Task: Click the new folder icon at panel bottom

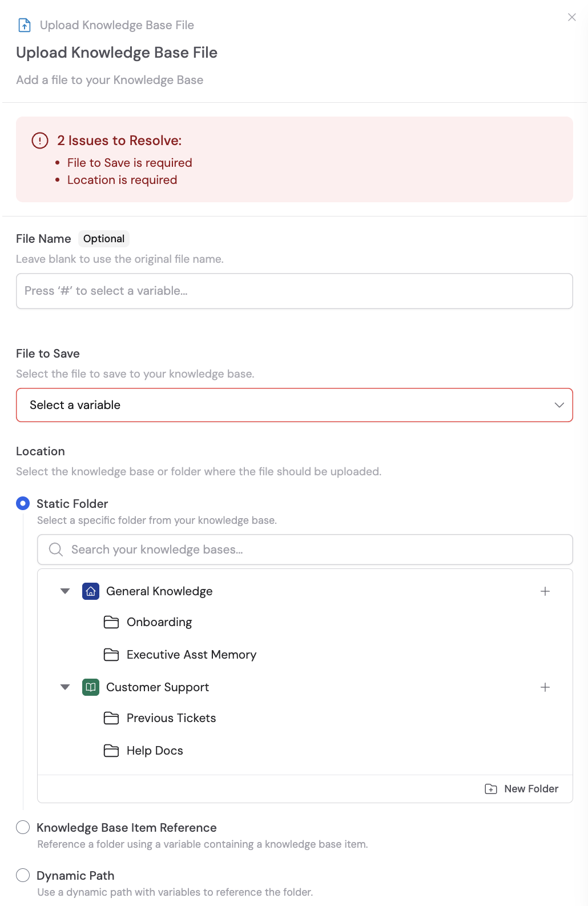Action: pyautogui.click(x=491, y=788)
